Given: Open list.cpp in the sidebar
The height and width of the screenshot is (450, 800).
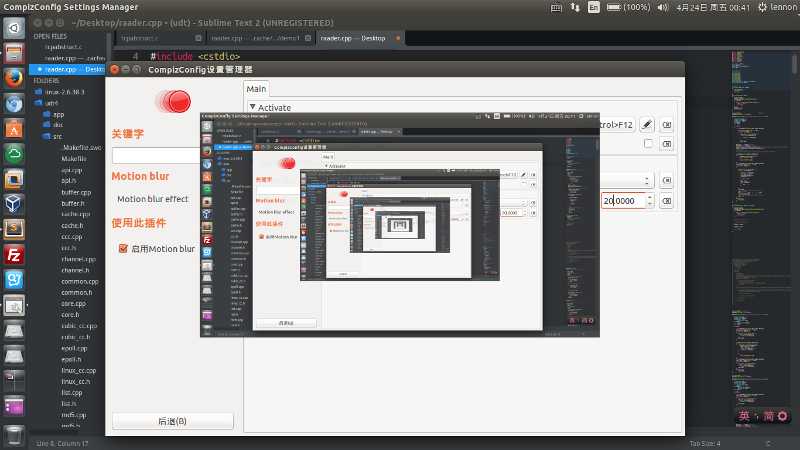Looking at the screenshot, I should (x=71, y=392).
